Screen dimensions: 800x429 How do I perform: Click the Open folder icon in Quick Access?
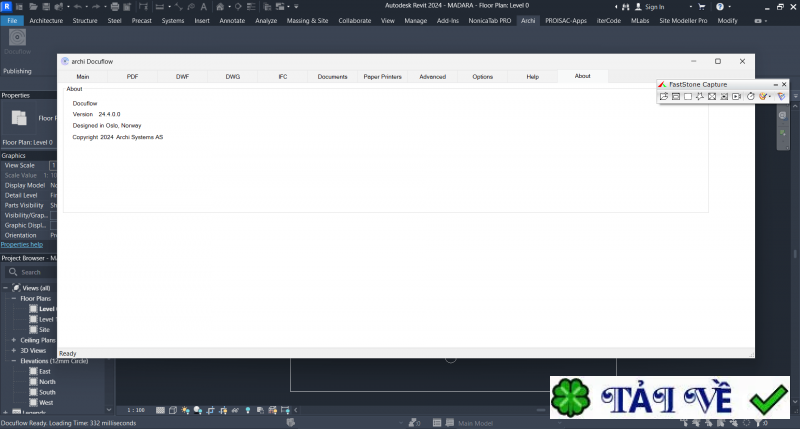click(33, 7)
